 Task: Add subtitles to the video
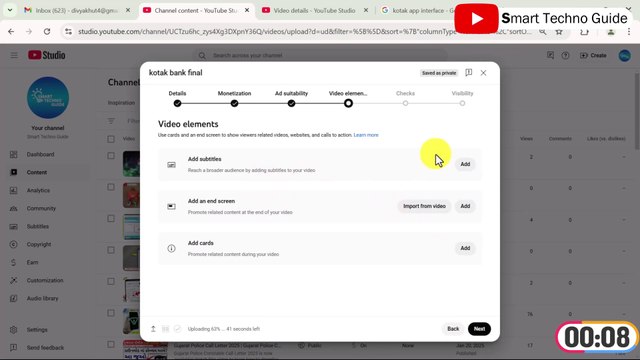click(x=465, y=164)
